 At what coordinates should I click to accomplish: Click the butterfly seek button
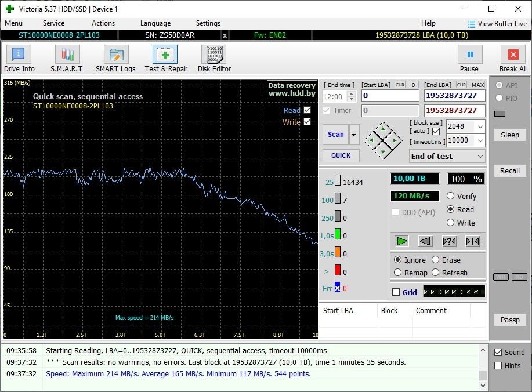(473, 241)
